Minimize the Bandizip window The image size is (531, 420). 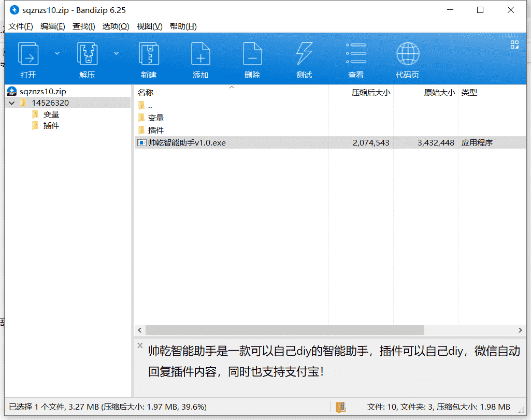pos(450,10)
